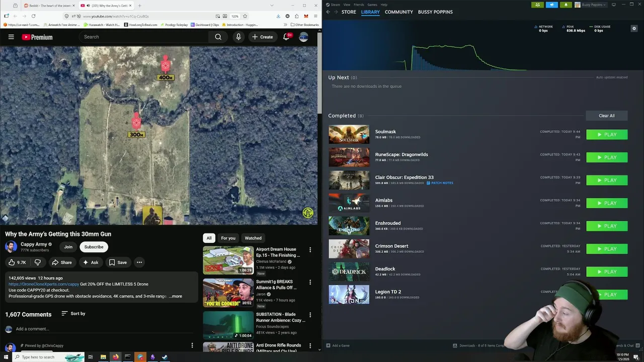Image resolution: width=644 pixels, height=362 pixels.
Task: Open Sort by for comments
Action: (73, 314)
